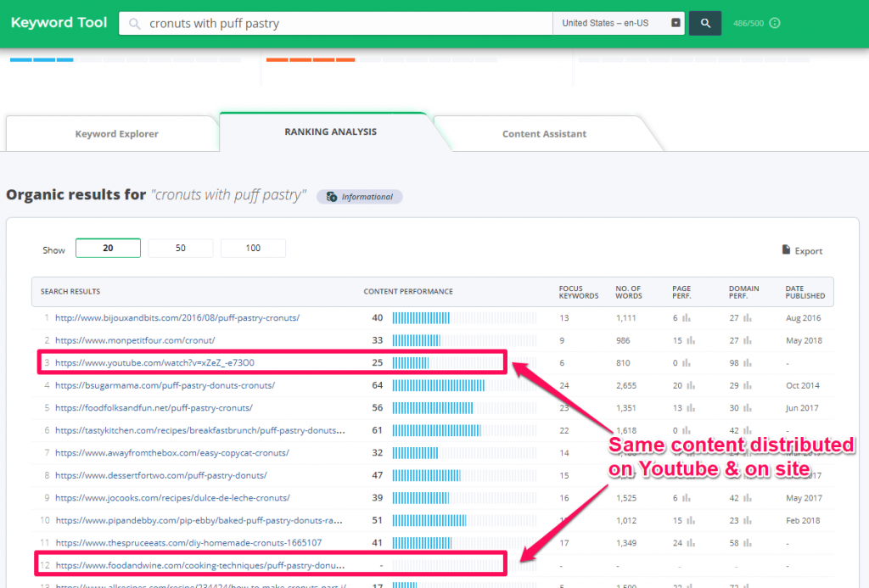Viewport: 869px width, 588px height.
Task: Click page perf chart icon for pipandebby row
Action: 691,520
